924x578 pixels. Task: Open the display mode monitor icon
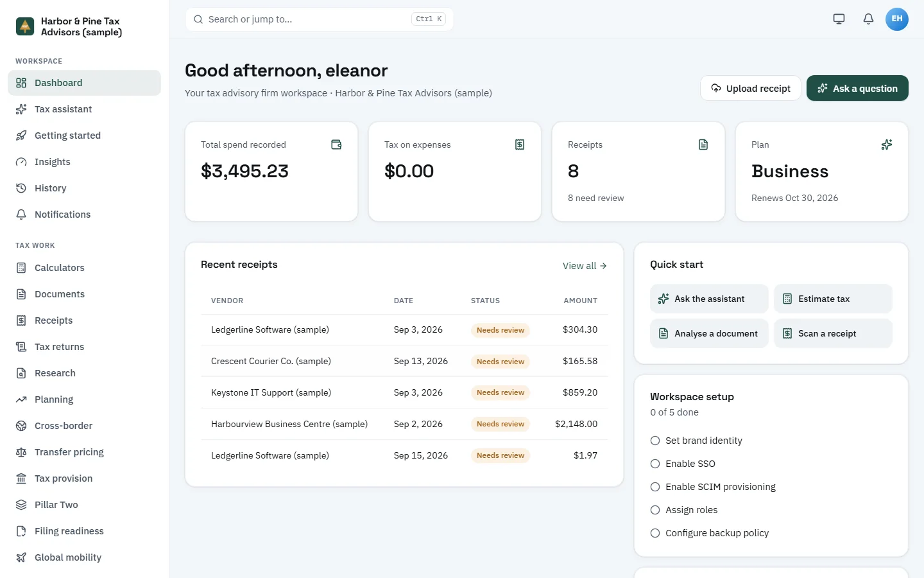tap(839, 19)
